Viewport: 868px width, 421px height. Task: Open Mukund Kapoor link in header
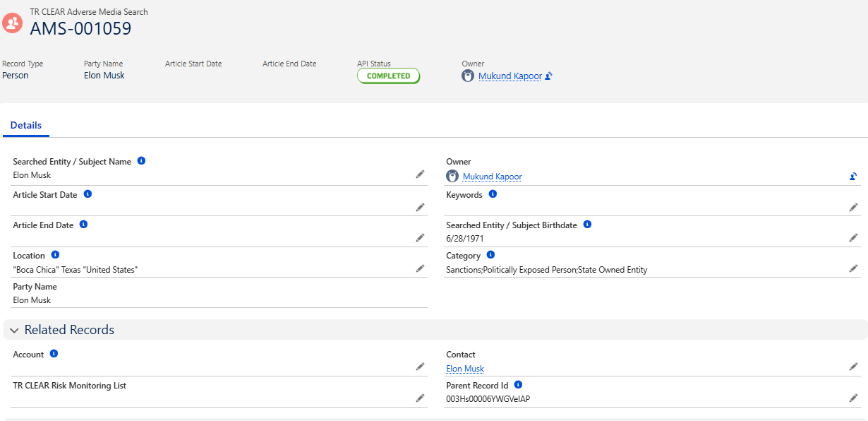pos(510,76)
